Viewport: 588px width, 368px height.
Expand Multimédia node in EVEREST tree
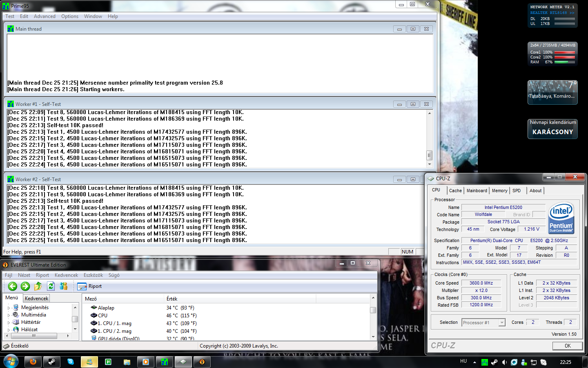[x=9, y=315]
